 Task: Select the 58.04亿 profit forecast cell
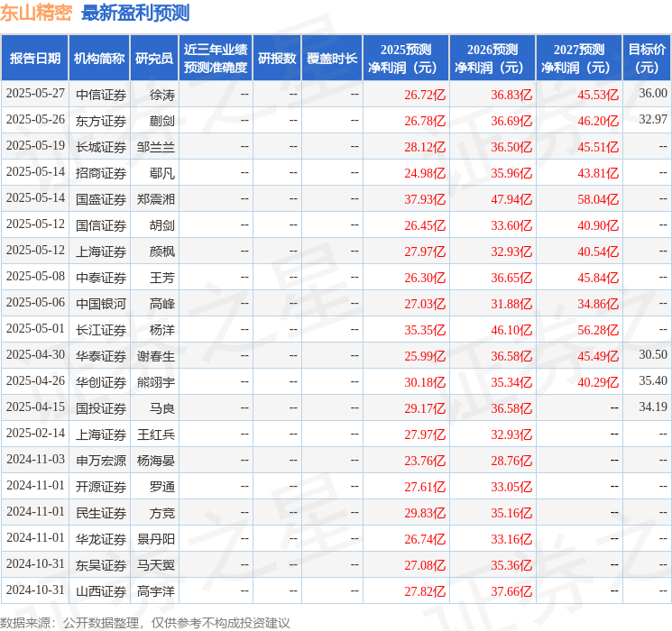598,198
